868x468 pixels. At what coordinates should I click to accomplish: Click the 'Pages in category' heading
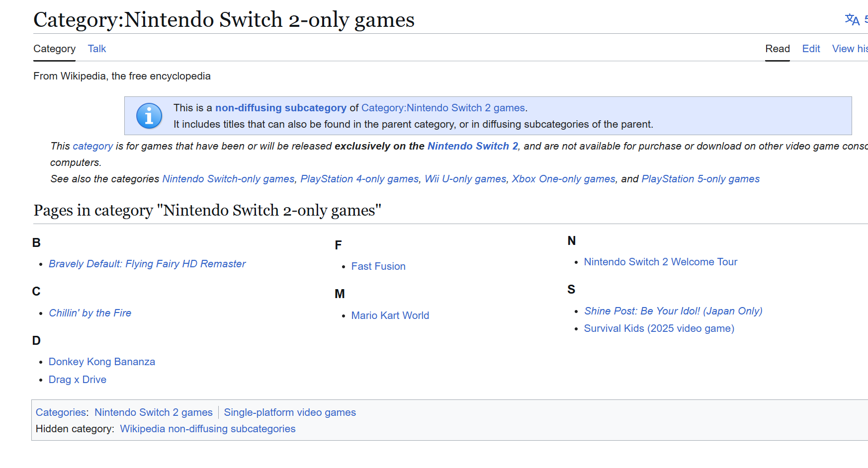click(x=207, y=210)
